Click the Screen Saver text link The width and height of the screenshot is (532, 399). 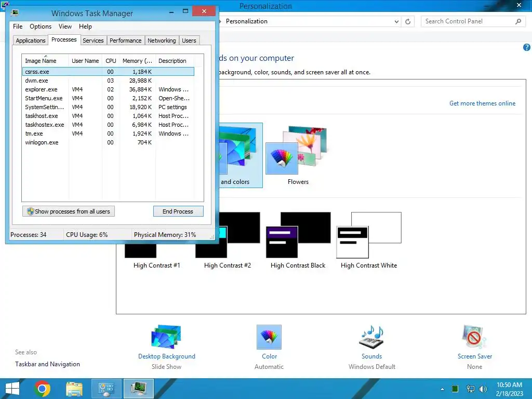(x=475, y=356)
